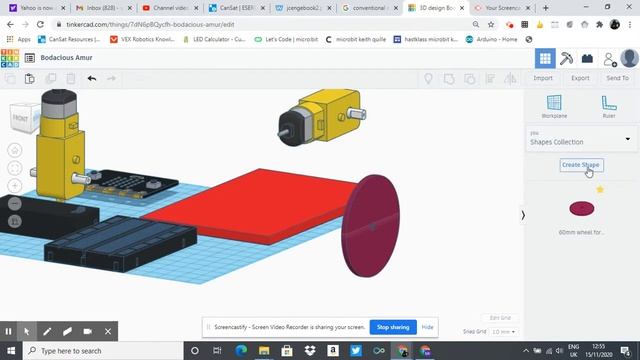Click the Mirror tool icon

coord(510,78)
